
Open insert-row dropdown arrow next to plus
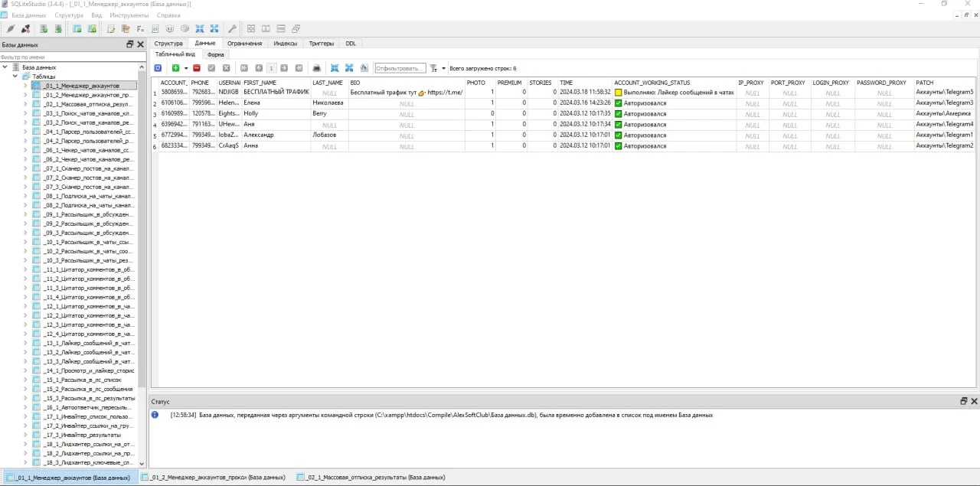click(x=186, y=68)
